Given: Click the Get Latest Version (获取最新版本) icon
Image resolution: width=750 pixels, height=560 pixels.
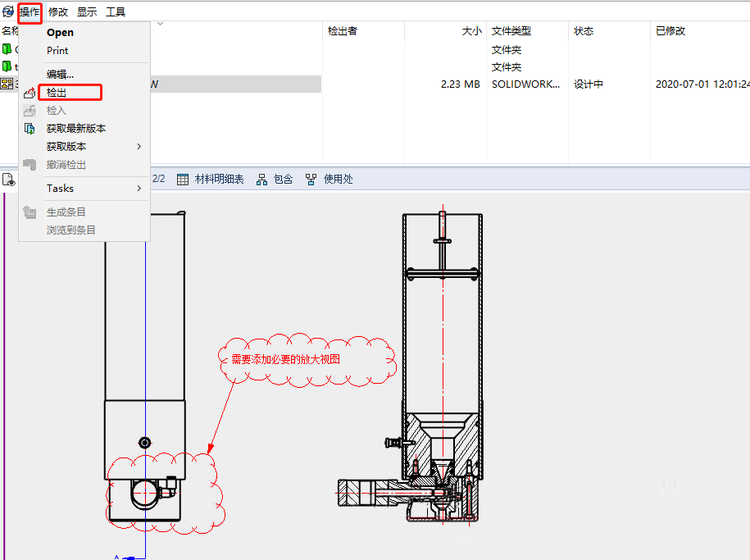Looking at the screenshot, I should (x=30, y=129).
